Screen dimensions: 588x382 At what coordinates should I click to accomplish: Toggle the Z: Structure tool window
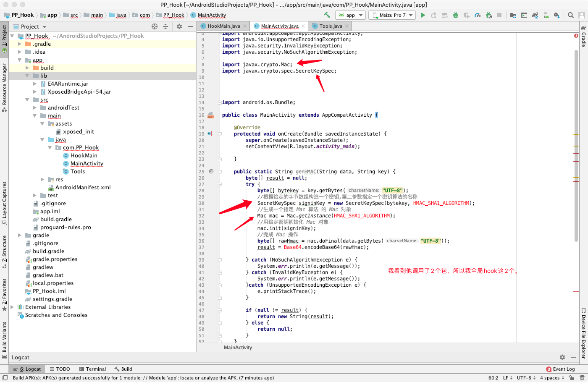(x=4, y=252)
